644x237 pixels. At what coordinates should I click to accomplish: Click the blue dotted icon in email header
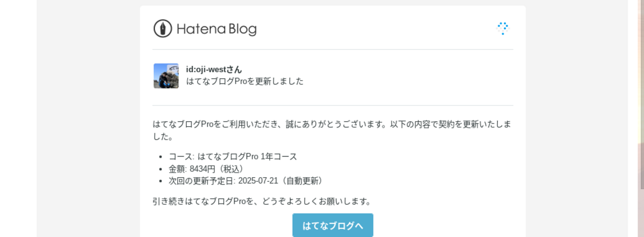[x=503, y=28]
